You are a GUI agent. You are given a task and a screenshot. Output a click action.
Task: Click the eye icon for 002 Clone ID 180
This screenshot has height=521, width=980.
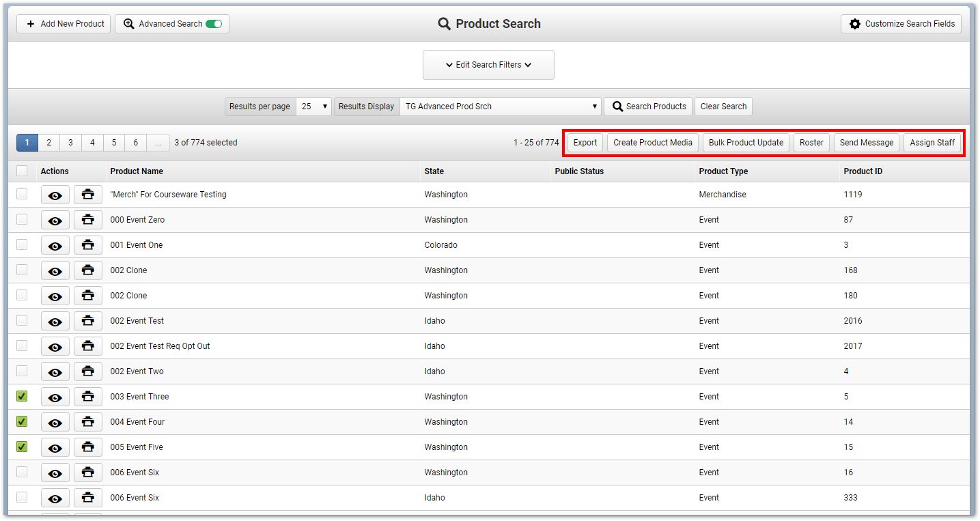(55, 296)
